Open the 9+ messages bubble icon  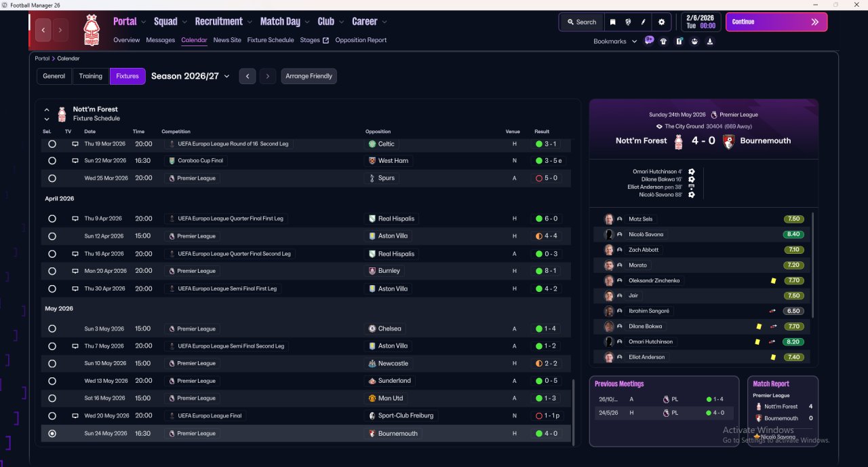[649, 41]
